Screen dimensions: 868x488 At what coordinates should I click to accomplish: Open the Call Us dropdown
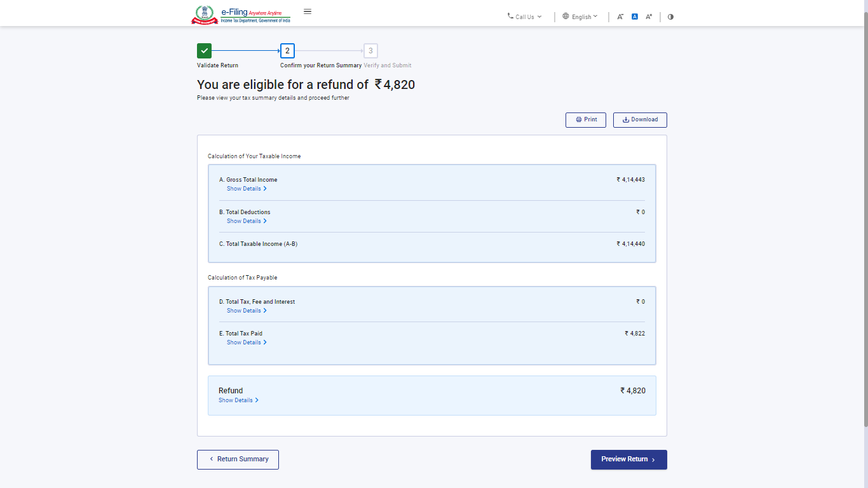[x=525, y=17]
